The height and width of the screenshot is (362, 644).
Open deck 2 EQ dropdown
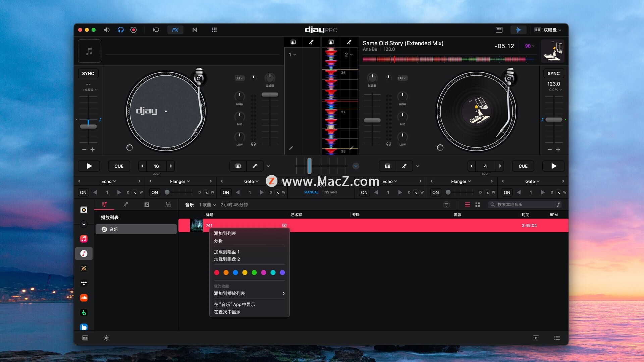402,78
